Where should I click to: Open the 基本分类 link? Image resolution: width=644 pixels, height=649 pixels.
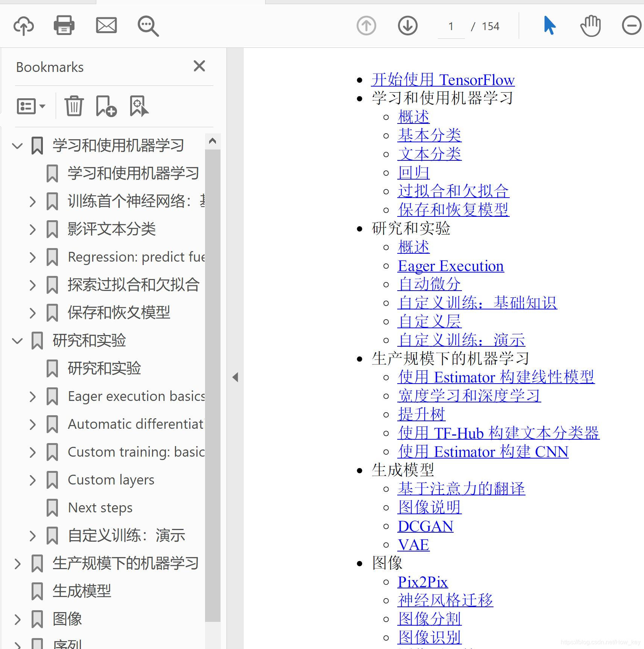(x=429, y=136)
